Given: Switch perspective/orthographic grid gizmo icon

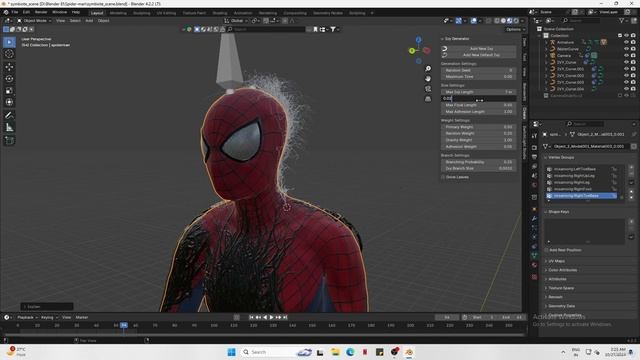Looking at the screenshot, I should click(428, 99).
